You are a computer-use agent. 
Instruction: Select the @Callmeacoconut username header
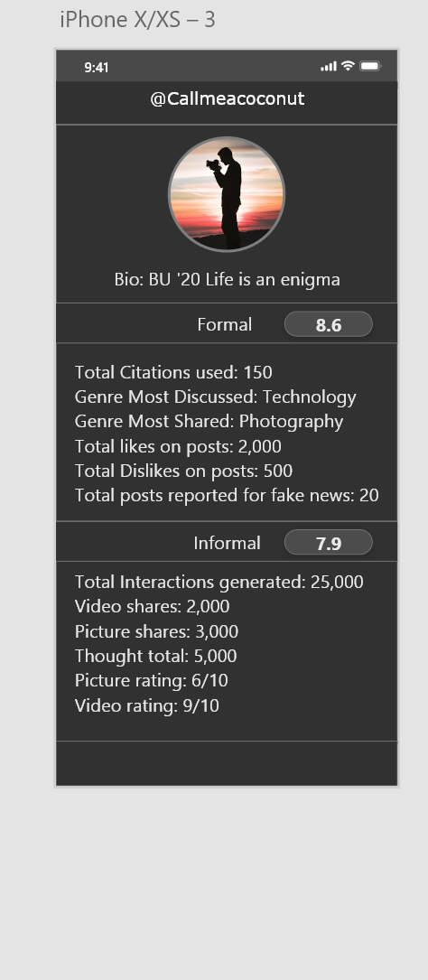click(x=228, y=98)
